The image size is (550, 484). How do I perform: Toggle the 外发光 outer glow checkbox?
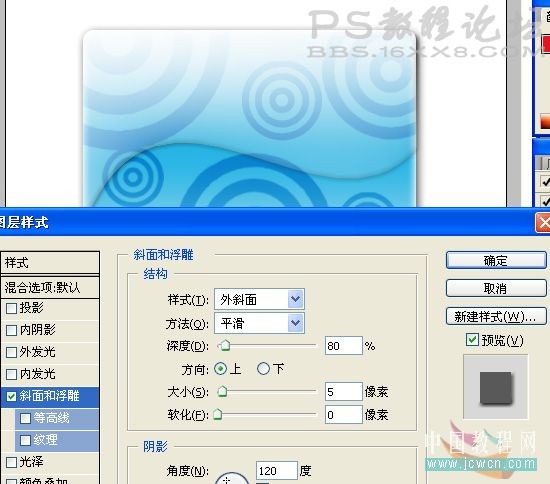(12, 352)
